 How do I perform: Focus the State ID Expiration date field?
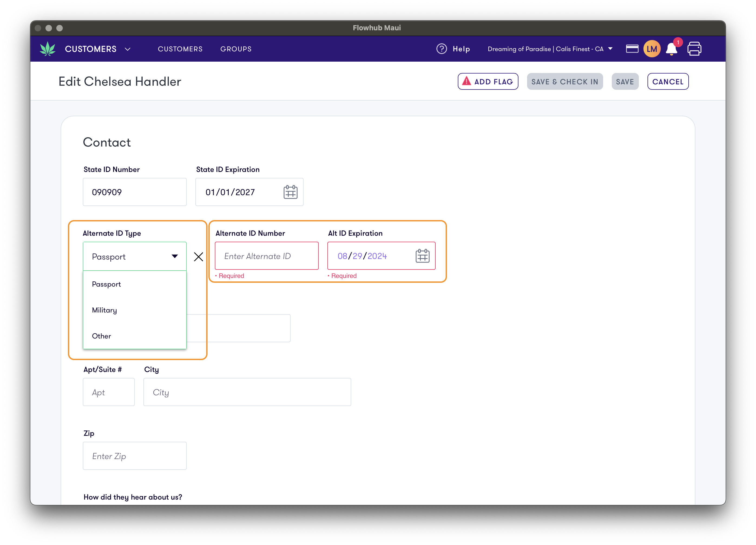pyautogui.click(x=249, y=192)
